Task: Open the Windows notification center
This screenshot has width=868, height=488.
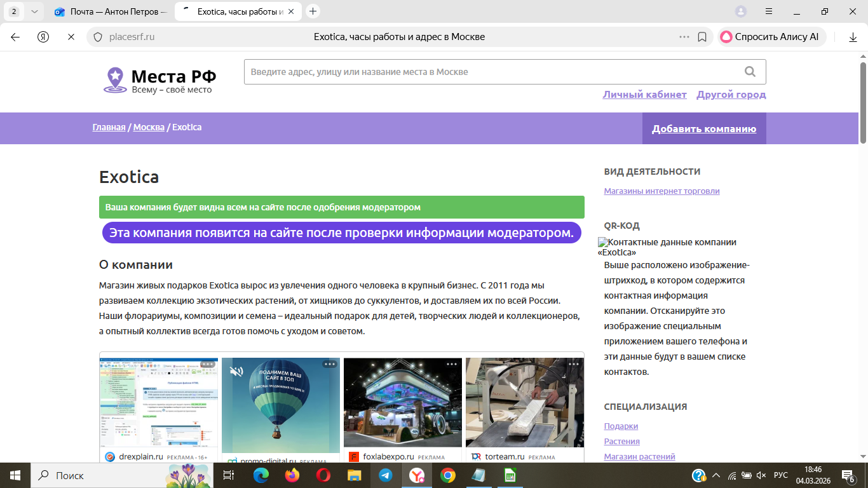Action: click(848, 475)
